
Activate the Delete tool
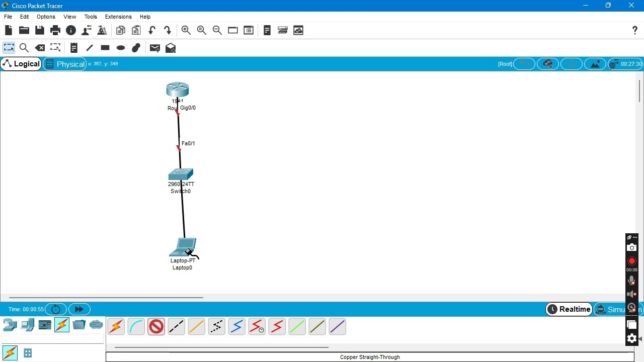pyautogui.click(x=40, y=48)
